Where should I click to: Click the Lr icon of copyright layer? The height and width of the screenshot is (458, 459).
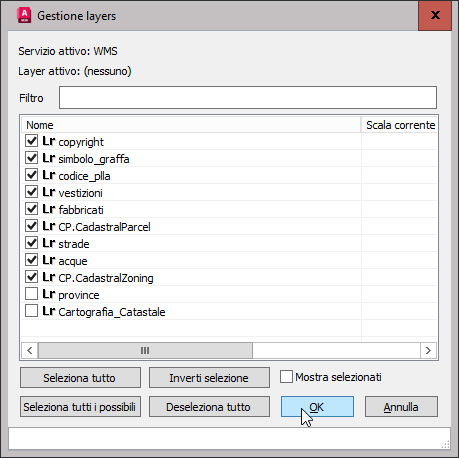49,141
